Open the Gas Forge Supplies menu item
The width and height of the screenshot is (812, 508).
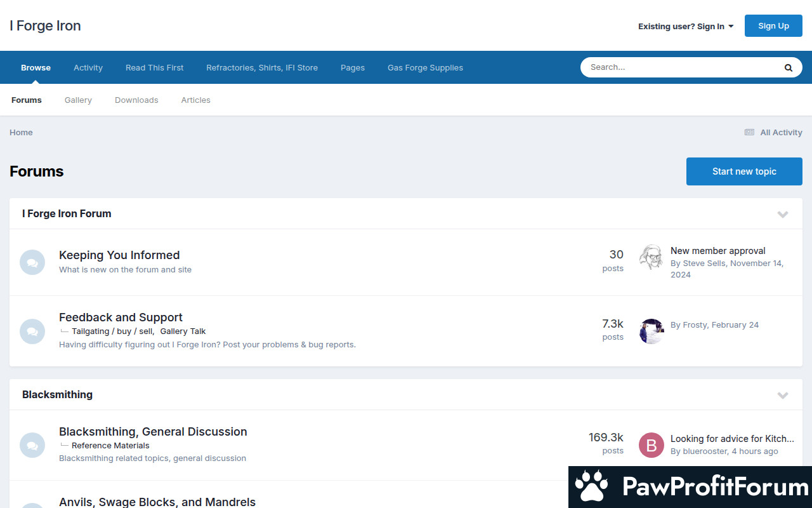tap(425, 68)
